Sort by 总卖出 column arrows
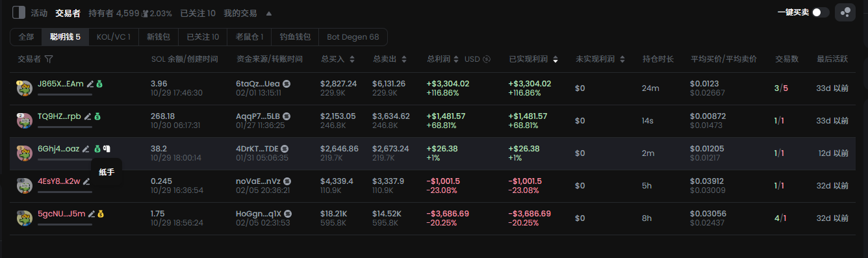Screen dimensions: 868x258 (x=403, y=59)
